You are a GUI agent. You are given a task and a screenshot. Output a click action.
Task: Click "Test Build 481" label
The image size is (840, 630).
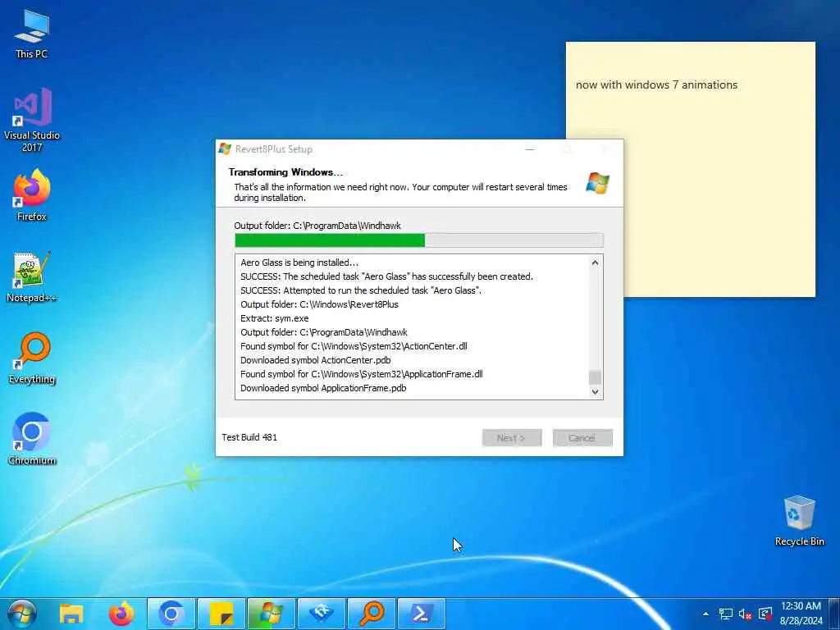(x=249, y=437)
